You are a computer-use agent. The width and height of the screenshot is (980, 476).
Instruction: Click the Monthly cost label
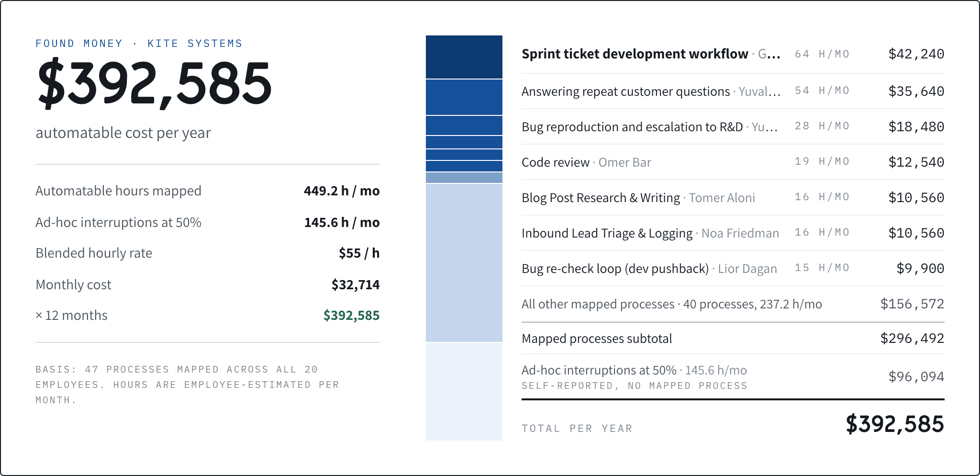73,285
